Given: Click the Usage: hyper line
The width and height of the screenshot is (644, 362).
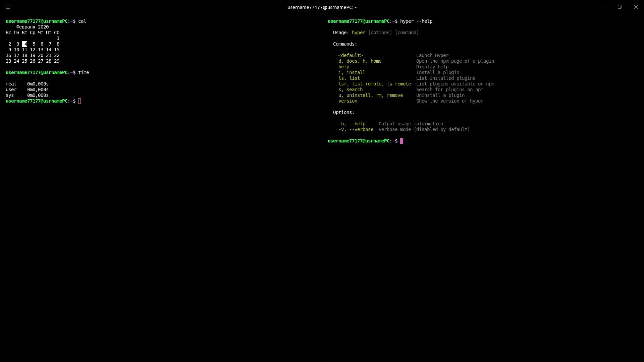Looking at the screenshot, I should [376, 33].
